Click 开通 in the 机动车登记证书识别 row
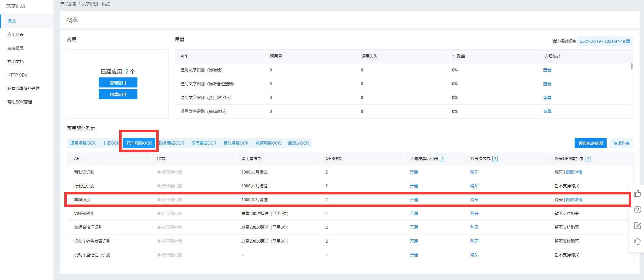Viewport: 644px width, 280px height. [x=414, y=255]
